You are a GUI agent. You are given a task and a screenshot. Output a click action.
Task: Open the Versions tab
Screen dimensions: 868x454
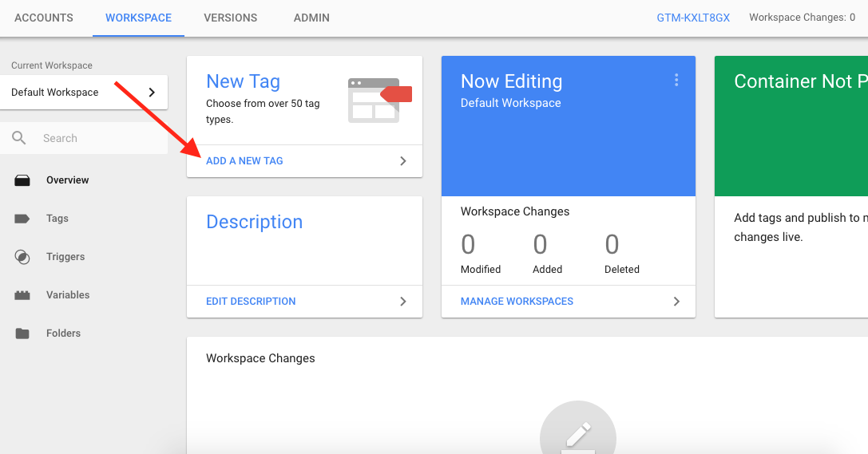click(x=230, y=18)
